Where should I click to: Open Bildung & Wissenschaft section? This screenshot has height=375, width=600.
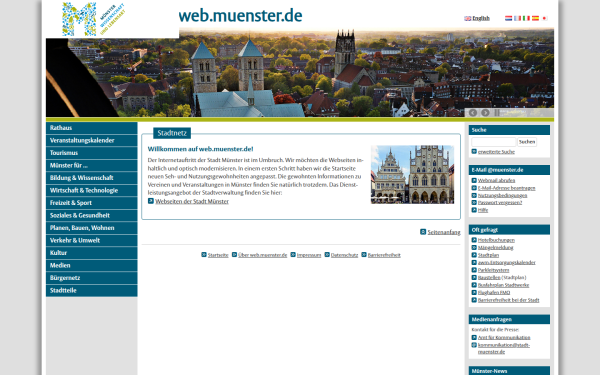[91, 178]
